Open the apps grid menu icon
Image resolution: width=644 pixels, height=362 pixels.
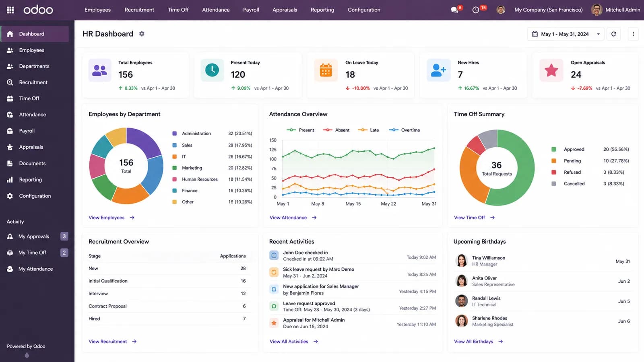tap(10, 10)
